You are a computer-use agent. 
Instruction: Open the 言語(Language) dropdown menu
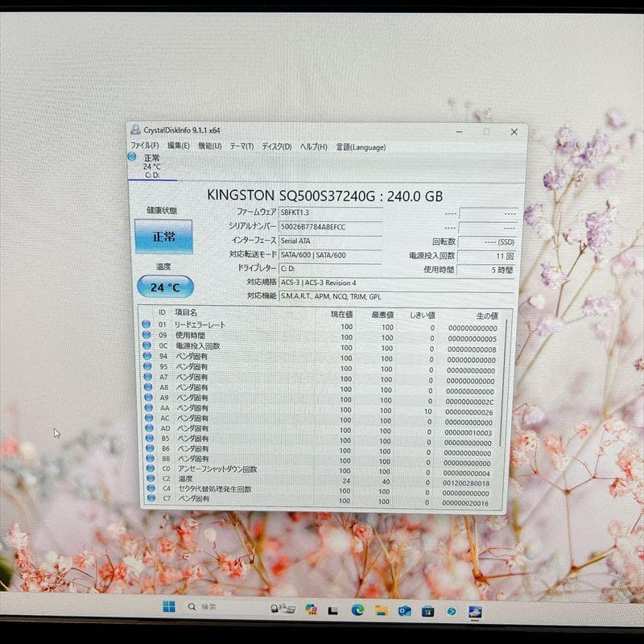[x=360, y=147]
